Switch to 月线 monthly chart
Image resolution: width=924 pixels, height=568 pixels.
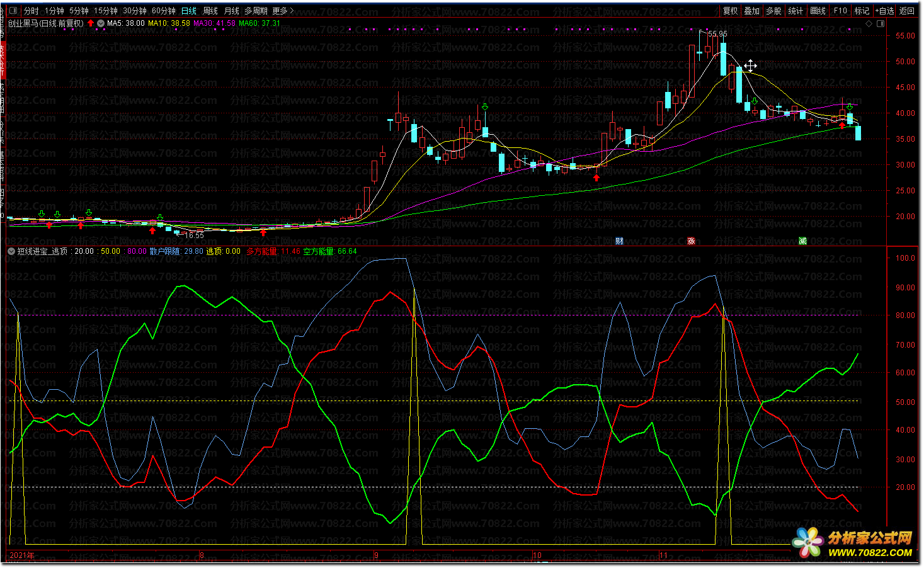[x=232, y=11]
